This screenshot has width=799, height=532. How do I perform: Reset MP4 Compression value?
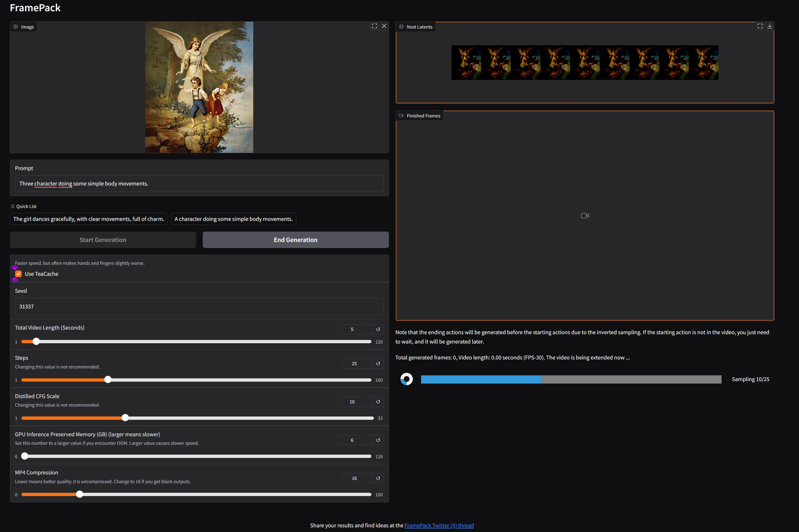pos(378,478)
